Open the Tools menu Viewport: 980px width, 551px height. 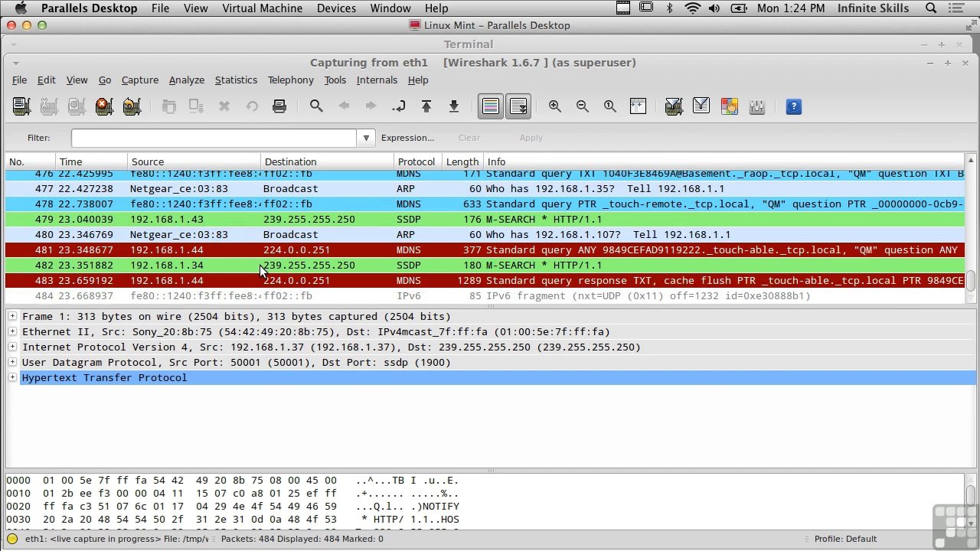pos(335,80)
